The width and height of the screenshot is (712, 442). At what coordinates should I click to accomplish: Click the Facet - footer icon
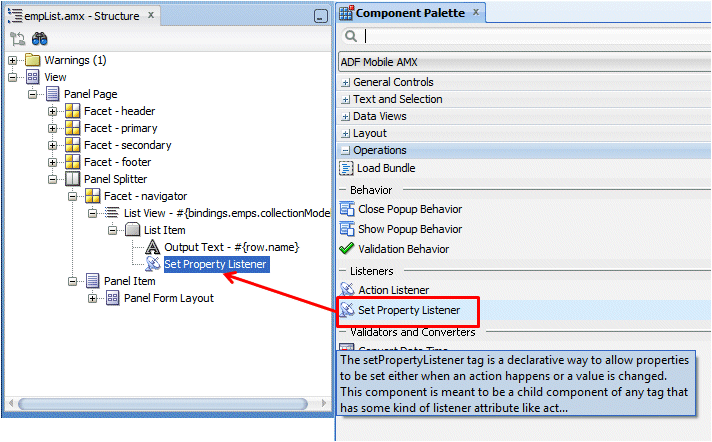click(x=73, y=162)
